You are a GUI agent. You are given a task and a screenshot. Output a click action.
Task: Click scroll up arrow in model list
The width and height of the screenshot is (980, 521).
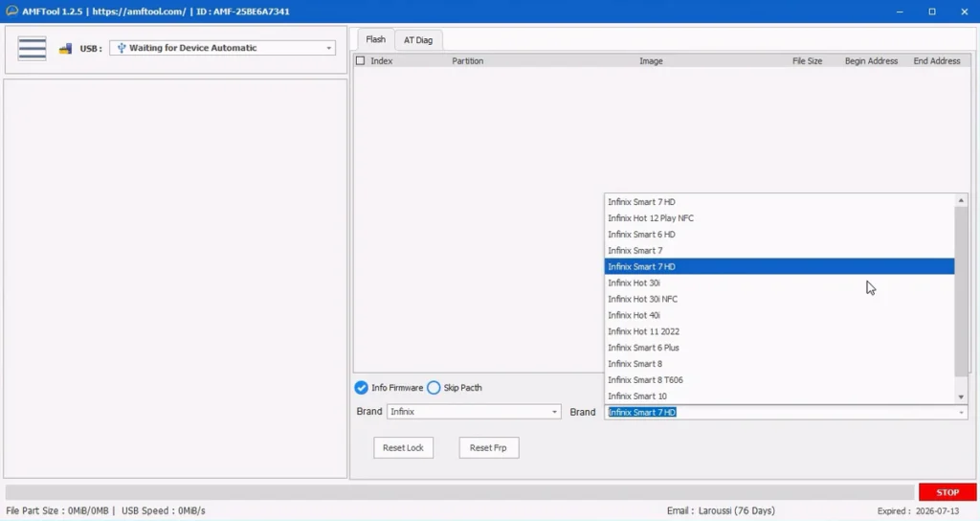click(961, 200)
